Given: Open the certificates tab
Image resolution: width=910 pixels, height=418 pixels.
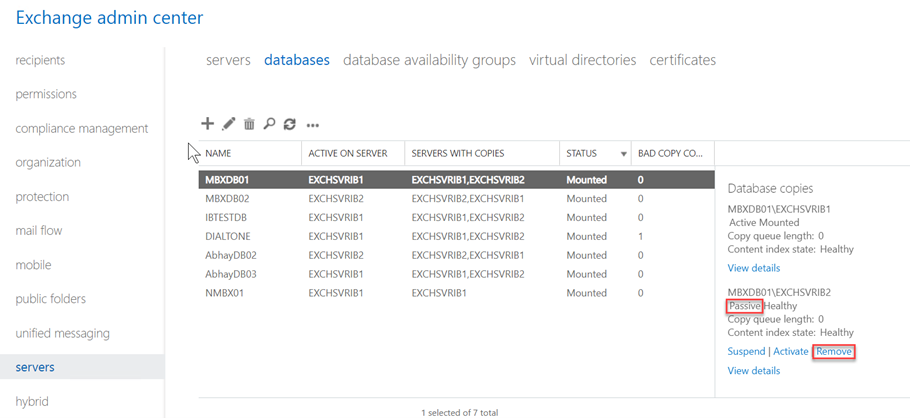Looking at the screenshot, I should coord(682,60).
